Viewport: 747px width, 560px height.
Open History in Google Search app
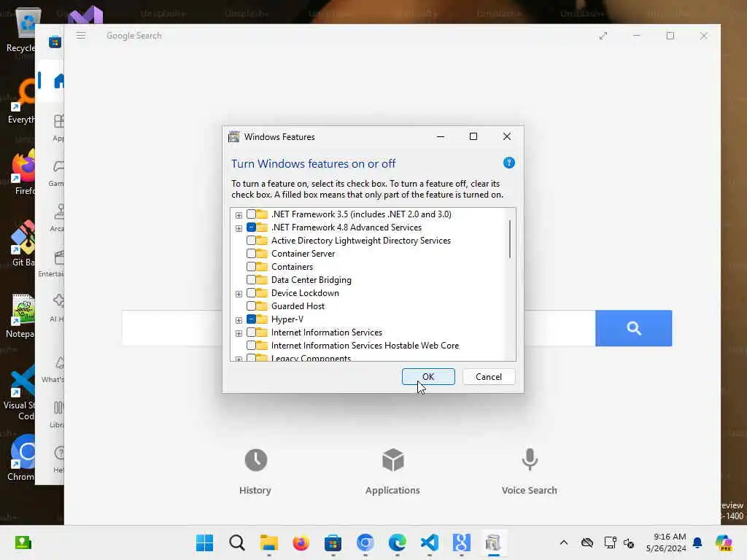255,472
